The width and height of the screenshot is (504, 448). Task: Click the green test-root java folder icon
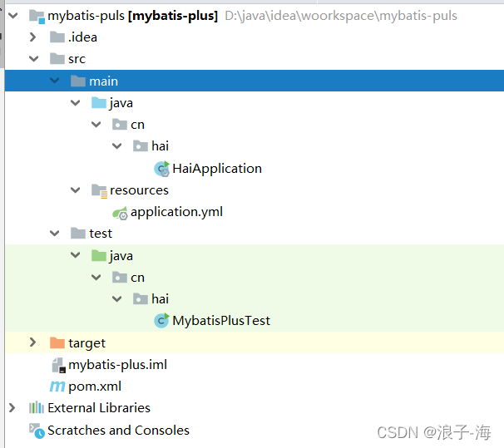coord(99,256)
